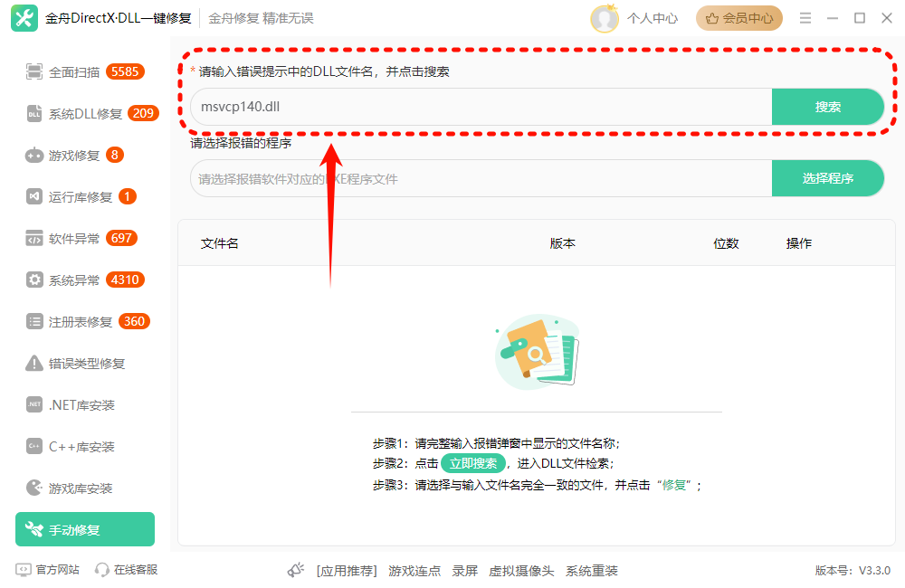Click the 手动修复 wrench icon

pyautogui.click(x=34, y=529)
